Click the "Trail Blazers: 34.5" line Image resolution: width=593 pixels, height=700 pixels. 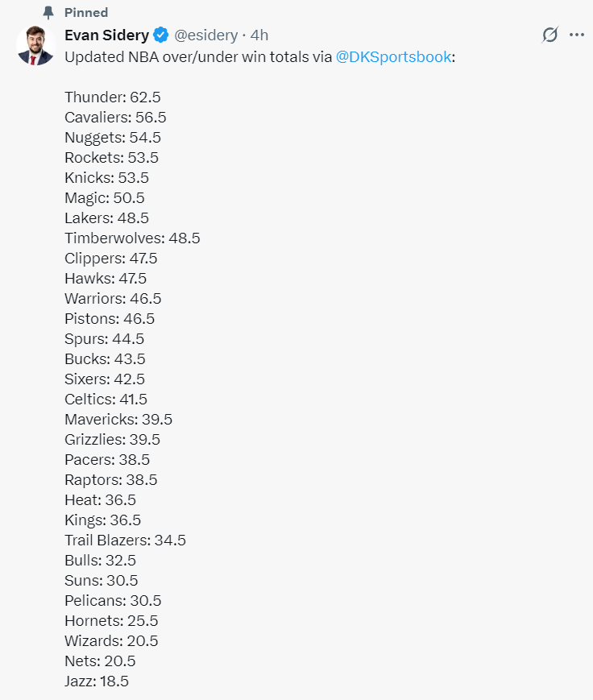[125, 540]
